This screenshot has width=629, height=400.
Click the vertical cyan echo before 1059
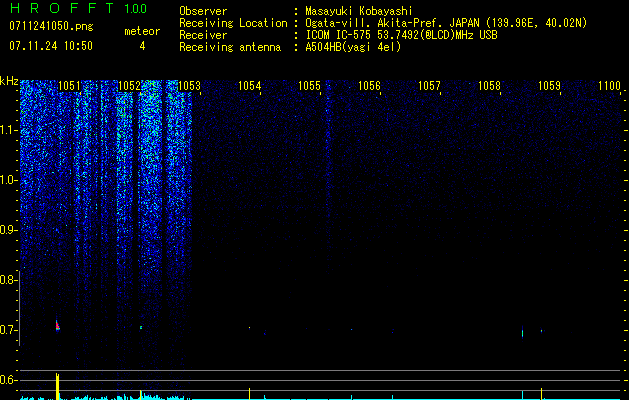pos(522,333)
